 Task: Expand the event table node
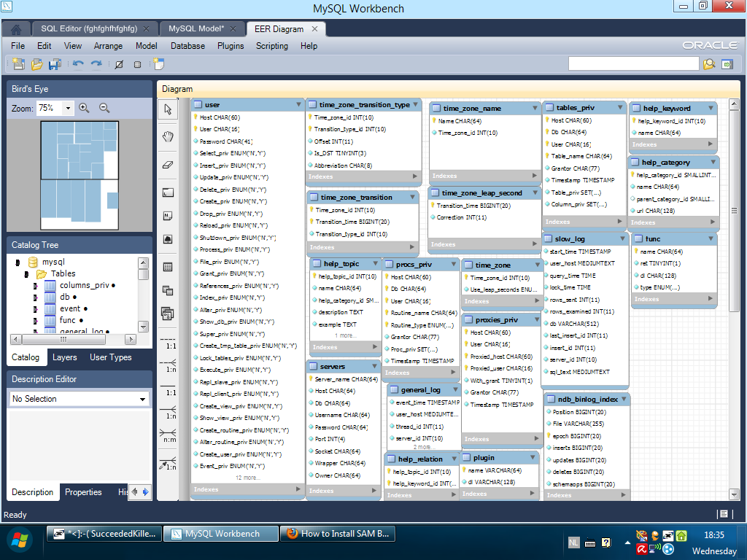35,309
